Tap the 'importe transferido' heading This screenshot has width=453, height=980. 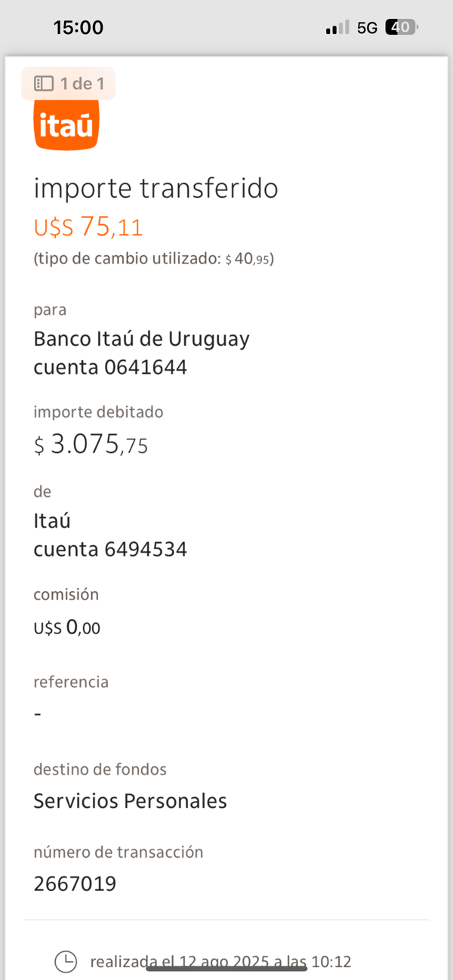click(156, 188)
